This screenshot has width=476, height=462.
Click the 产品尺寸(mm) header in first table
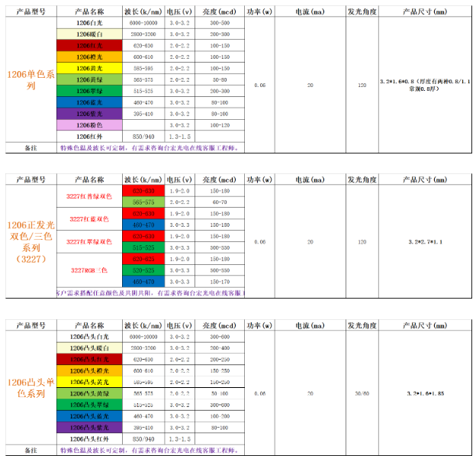[427, 13]
